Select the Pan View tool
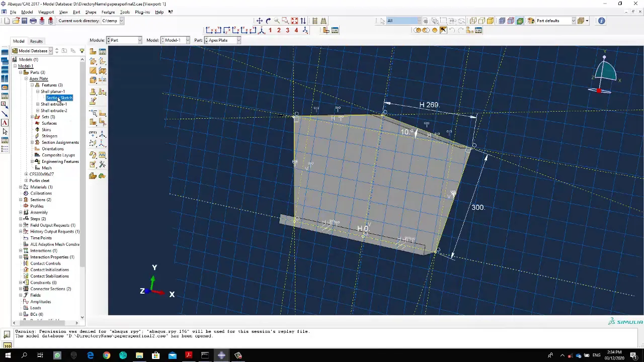The width and height of the screenshot is (644, 362). click(x=259, y=21)
